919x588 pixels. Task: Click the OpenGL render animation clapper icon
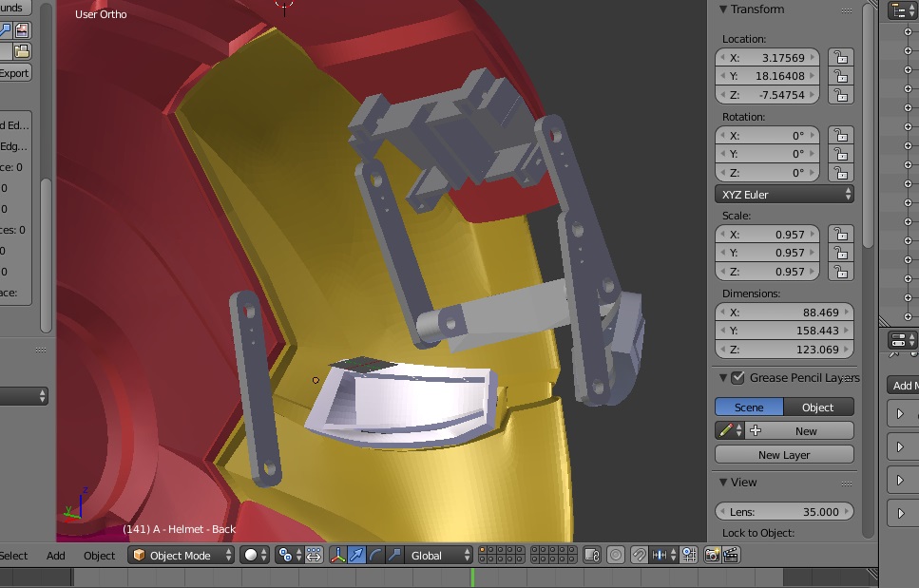731,556
